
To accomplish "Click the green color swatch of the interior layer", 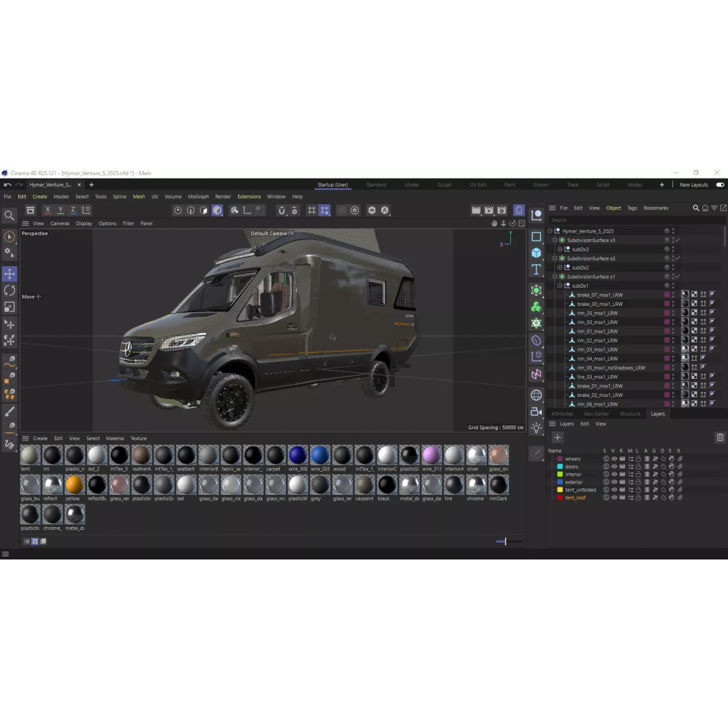I will point(560,474).
